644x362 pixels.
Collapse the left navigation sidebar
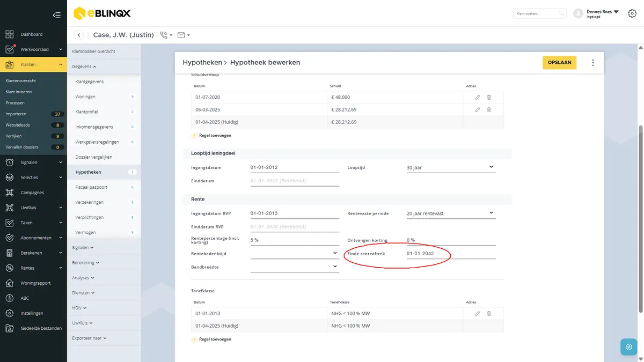click(x=56, y=15)
